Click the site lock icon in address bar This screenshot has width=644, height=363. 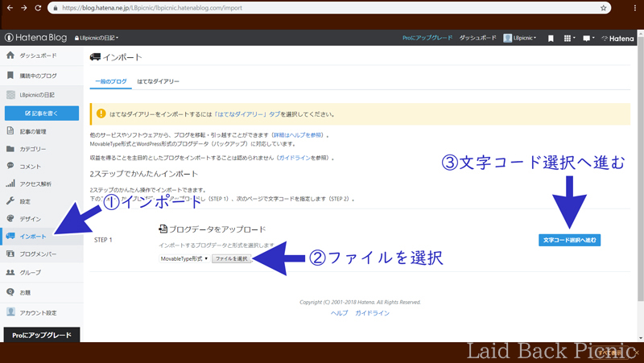coord(56,8)
